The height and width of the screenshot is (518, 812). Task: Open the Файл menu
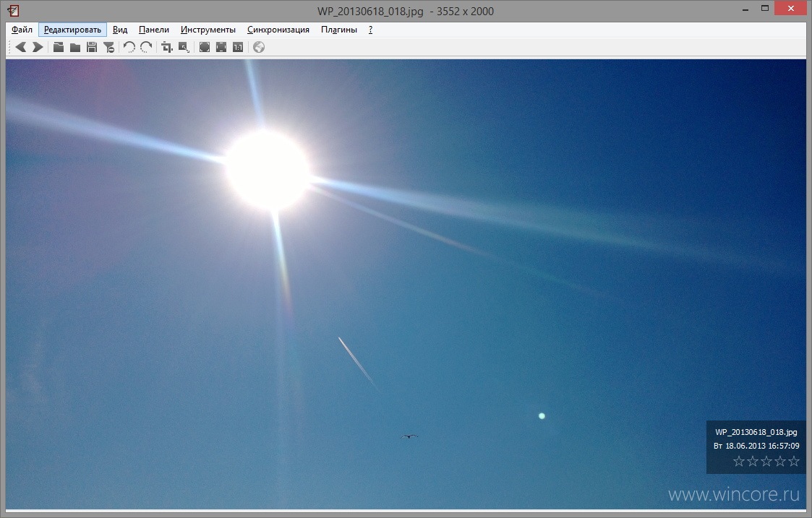(x=22, y=30)
